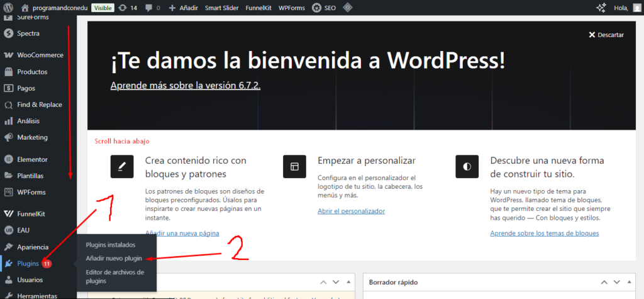Click the diamond icon after SEO
The image size is (644, 299).
(347, 8)
